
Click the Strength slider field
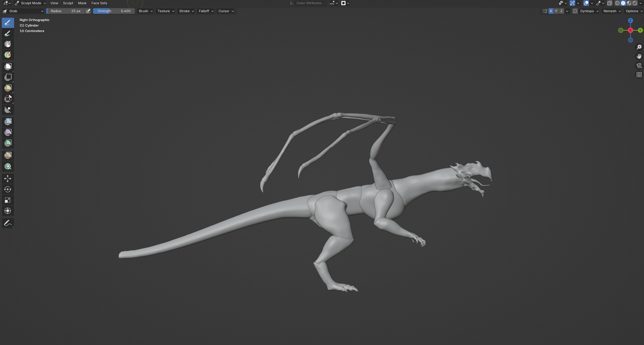tap(114, 11)
